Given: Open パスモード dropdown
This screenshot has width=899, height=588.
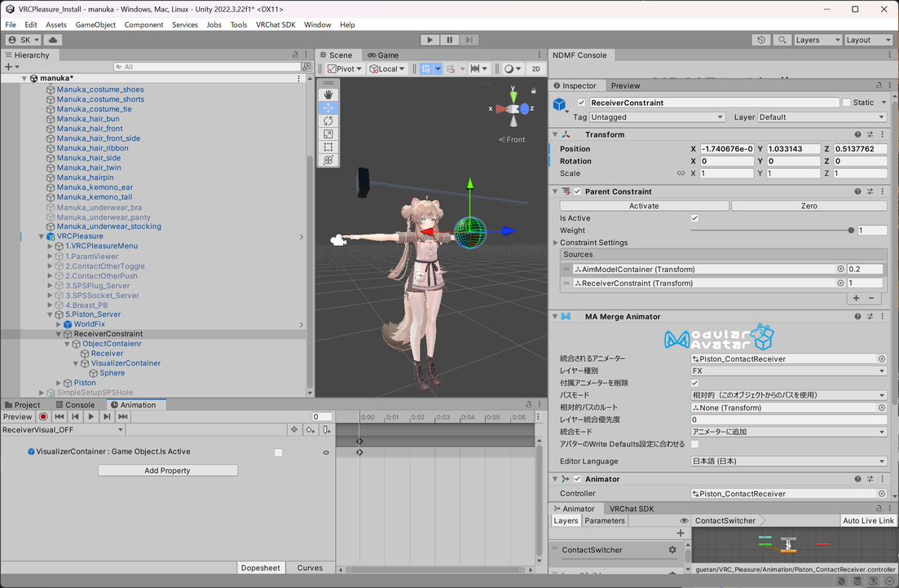Looking at the screenshot, I should click(788, 396).
